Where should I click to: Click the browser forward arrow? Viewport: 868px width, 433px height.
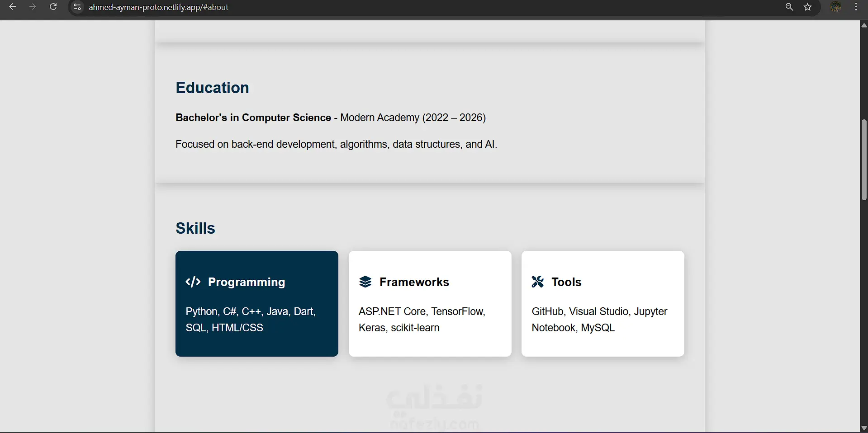click(33, 7)
